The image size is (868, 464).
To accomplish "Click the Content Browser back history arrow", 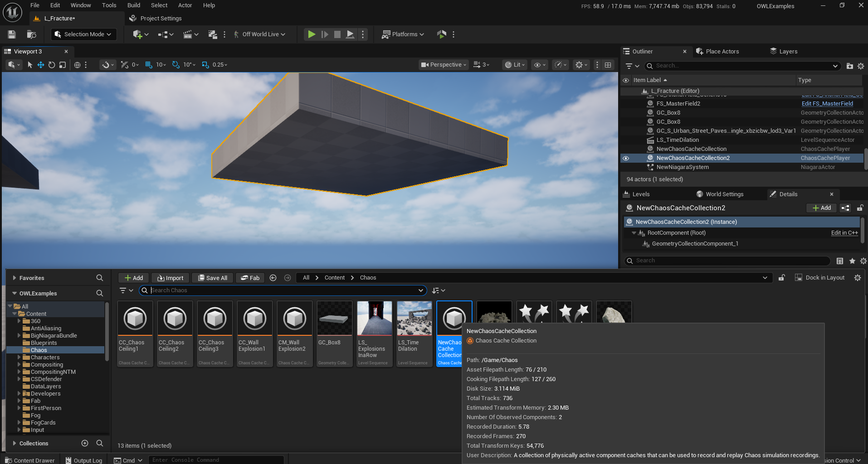I will coord(273,278).
